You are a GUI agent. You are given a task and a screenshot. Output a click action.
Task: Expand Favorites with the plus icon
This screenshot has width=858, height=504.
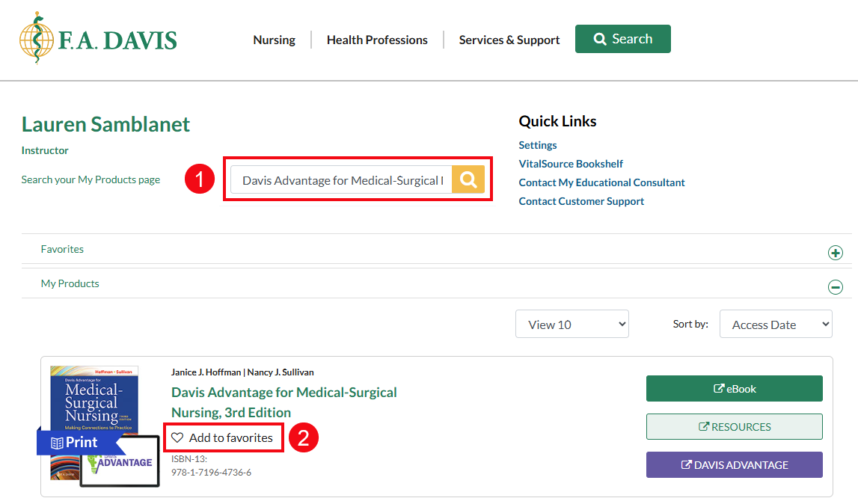coord(835,253)
